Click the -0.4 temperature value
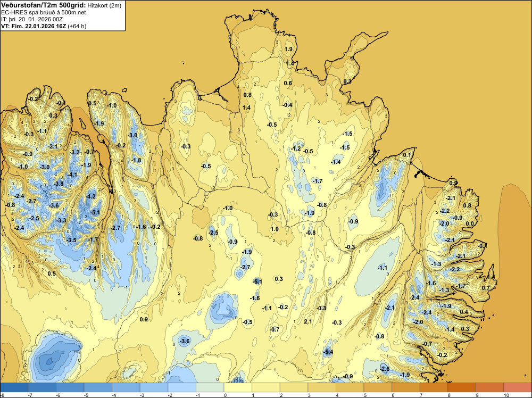This screenshot has width=532, height=398. coord(287,105)
